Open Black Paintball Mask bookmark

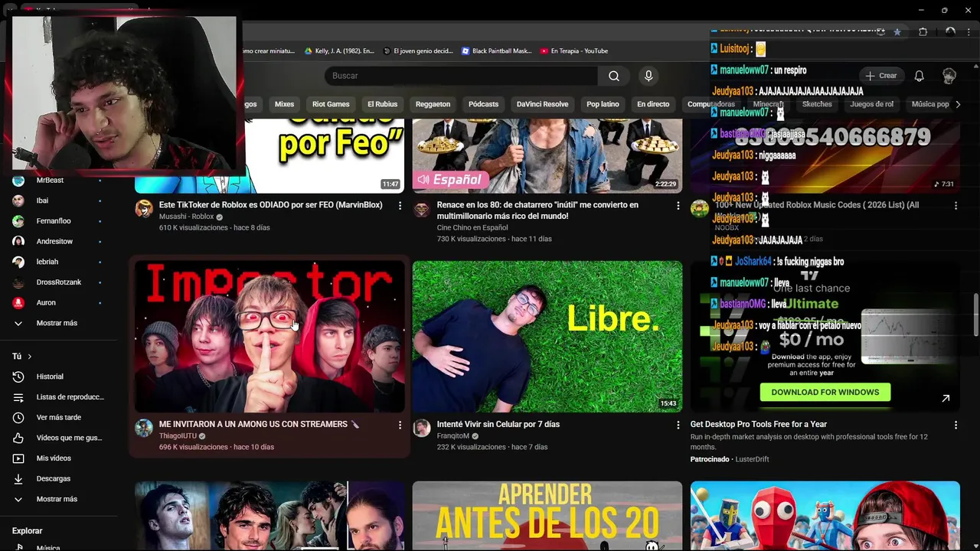coord(496,51)
